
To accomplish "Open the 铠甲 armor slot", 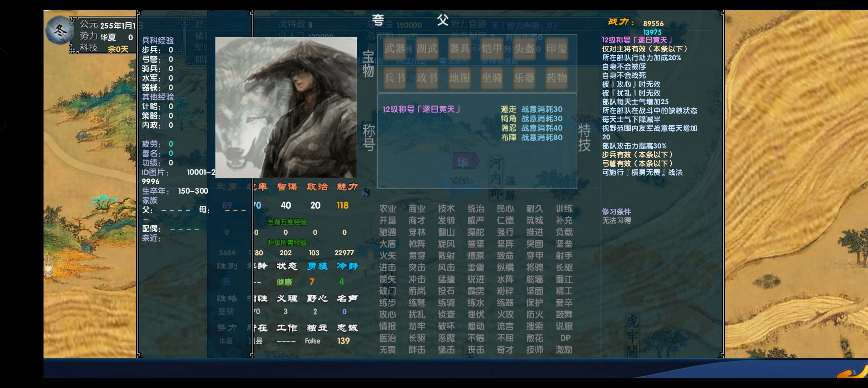I will coord(492,49).
